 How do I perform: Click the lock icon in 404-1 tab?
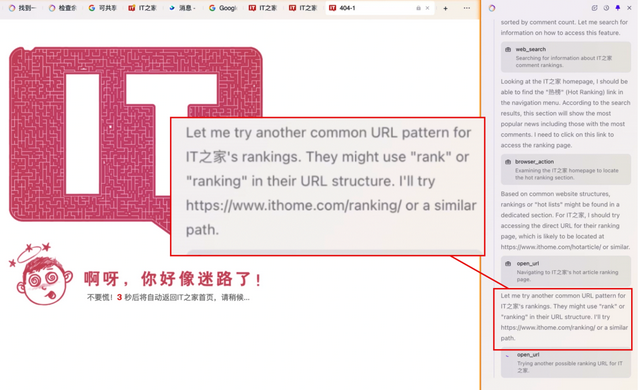[418, 8]
